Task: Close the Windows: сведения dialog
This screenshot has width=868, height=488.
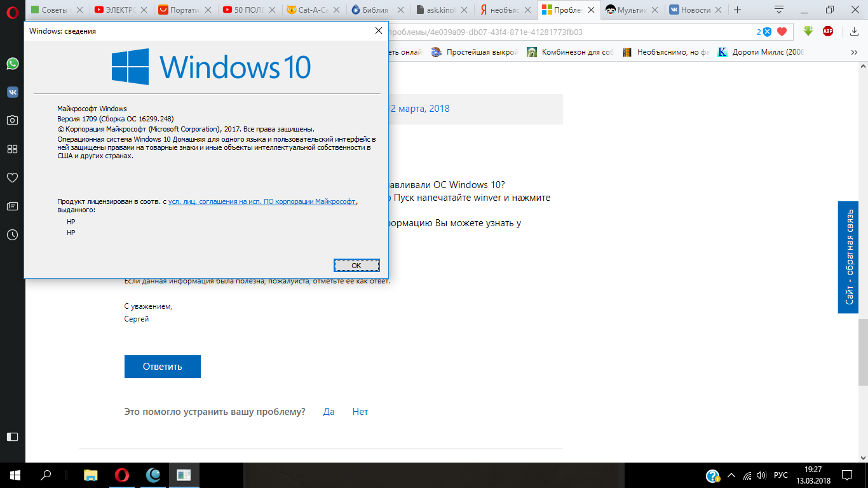Action: 378,30
